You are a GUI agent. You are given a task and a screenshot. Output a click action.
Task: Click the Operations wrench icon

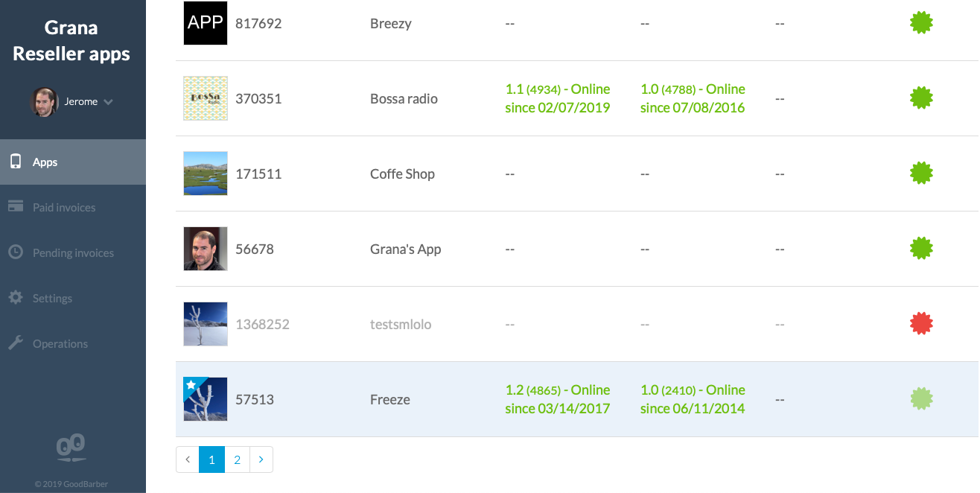click(15, 343)
